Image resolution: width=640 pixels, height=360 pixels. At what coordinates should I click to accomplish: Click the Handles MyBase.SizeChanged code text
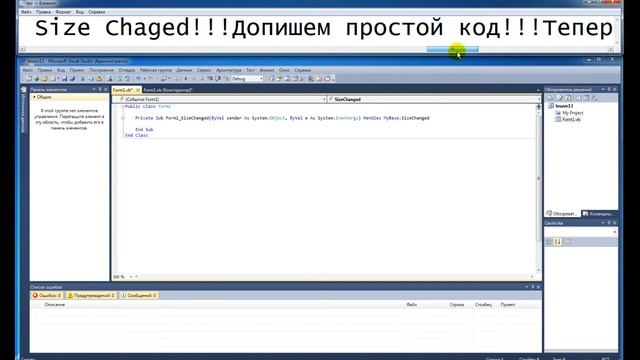(396, 118)
